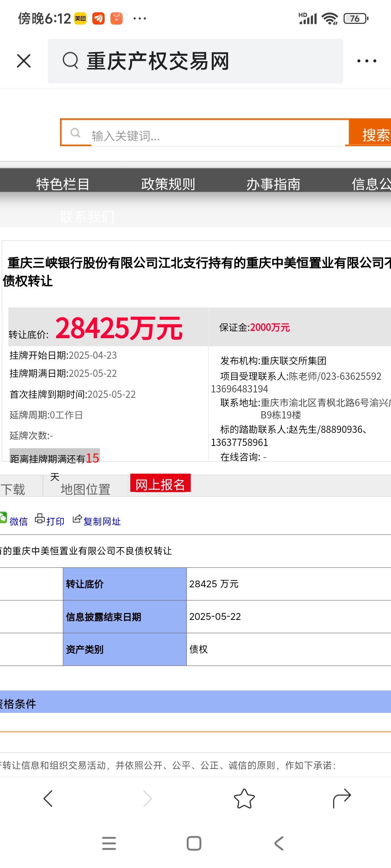Open the 信息公 menu item
Screen dimensions: 391x868
pos(371,184)
